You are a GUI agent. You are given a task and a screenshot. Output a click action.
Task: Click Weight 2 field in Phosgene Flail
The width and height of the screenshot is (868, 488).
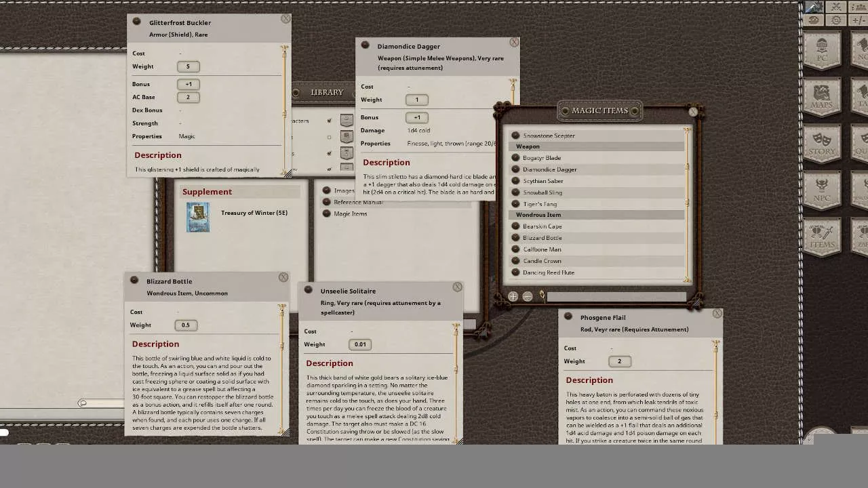pos(619,361)
